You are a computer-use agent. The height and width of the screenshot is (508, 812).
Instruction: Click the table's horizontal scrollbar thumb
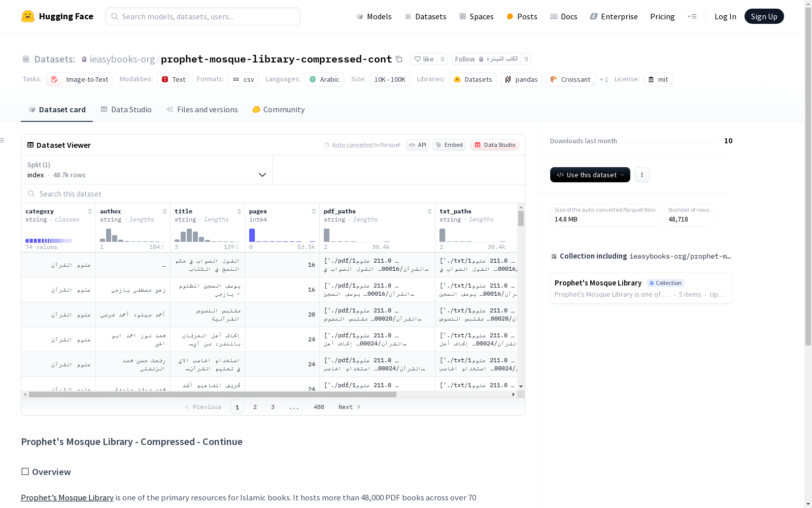(213, 394)
